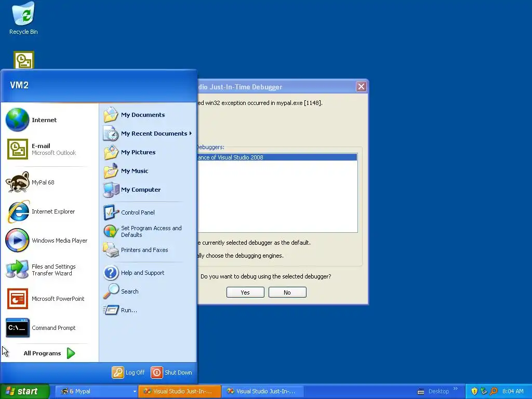Switch to second Visual Studio Just-In-Time taskbar button
Image resolution: width=532 pixels, height=399 pixels.
(x=262, y=392)
